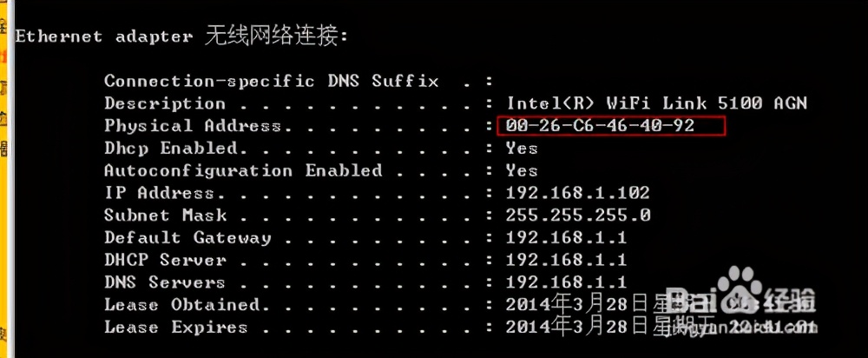Select the subnet mask value 255.255.255.0
The width and height of the screenshot is (868, 358).
[578, 215]
